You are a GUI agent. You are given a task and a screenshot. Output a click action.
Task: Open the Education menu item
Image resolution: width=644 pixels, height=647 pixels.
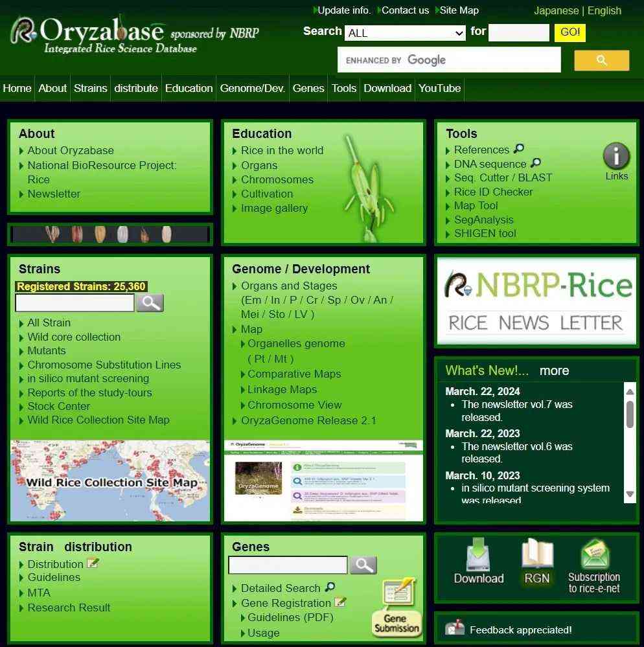pos(189,88)
